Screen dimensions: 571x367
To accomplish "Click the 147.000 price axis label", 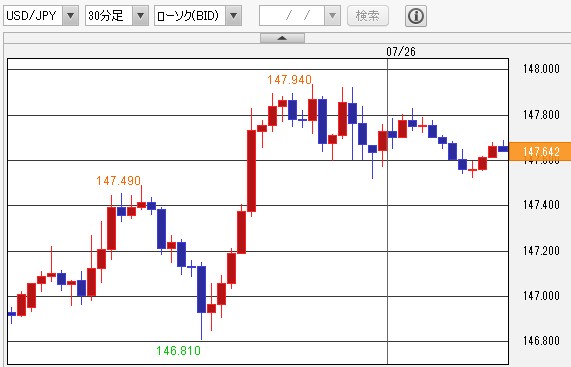I will point(541,296).
